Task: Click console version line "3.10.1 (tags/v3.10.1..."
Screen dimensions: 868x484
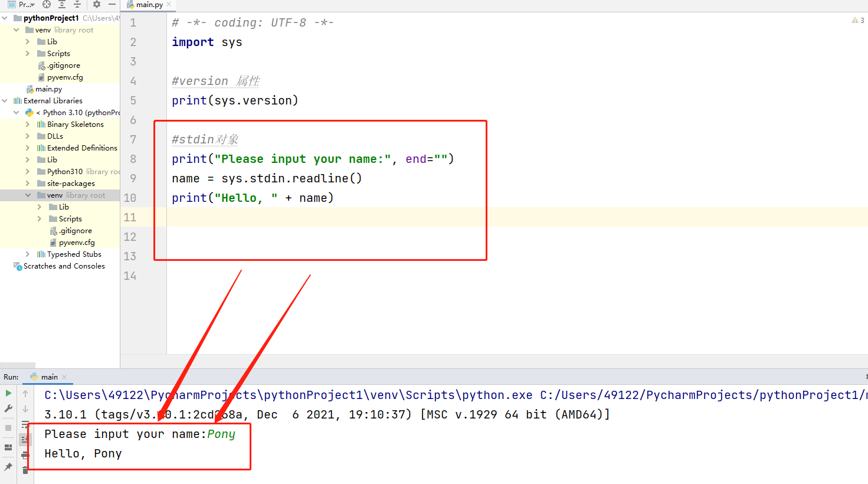Action: tap(327, 414)
